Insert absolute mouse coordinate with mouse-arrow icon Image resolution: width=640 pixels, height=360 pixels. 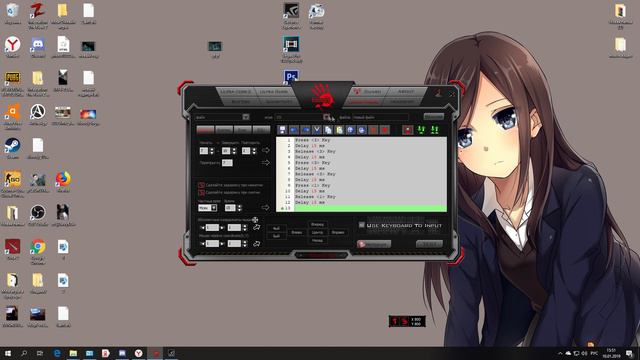pos(256,227)
